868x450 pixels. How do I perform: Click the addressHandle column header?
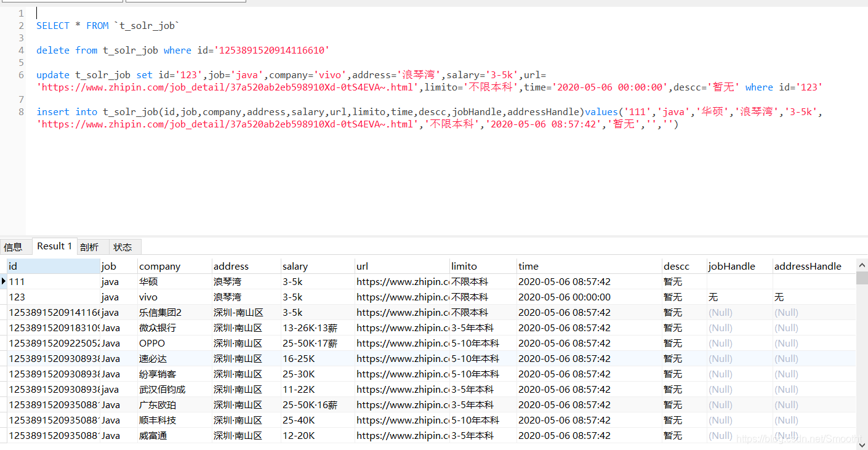(x=814, y=266)
